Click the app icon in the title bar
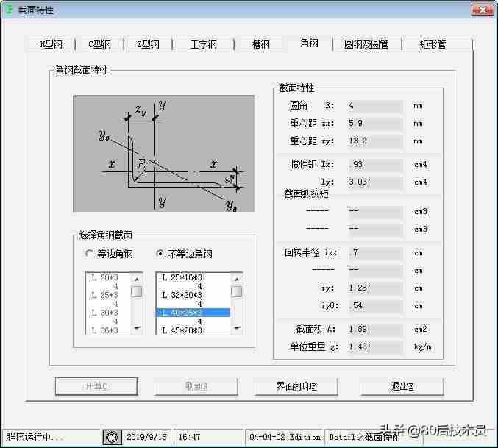 click(10, 10)
